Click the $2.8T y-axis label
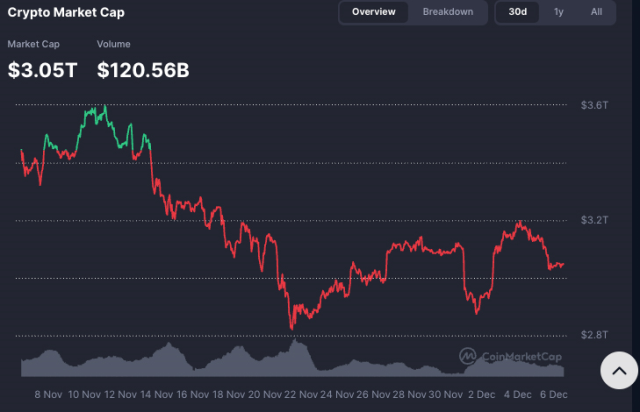Viewport: 640px width, 412px height. click(x=594, y=334)
